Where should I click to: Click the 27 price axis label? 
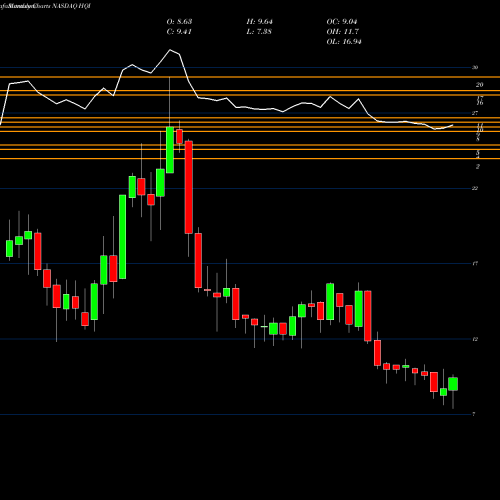475,113
